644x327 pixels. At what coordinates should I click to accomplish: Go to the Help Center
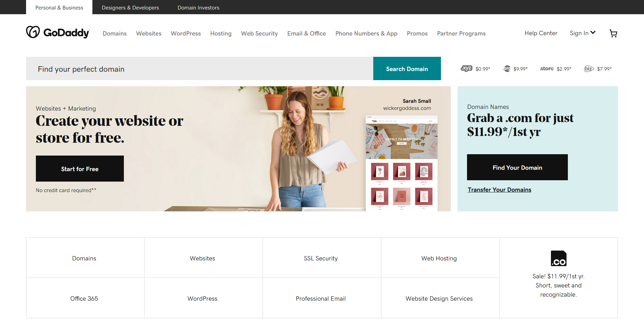[x=541, y=33]
